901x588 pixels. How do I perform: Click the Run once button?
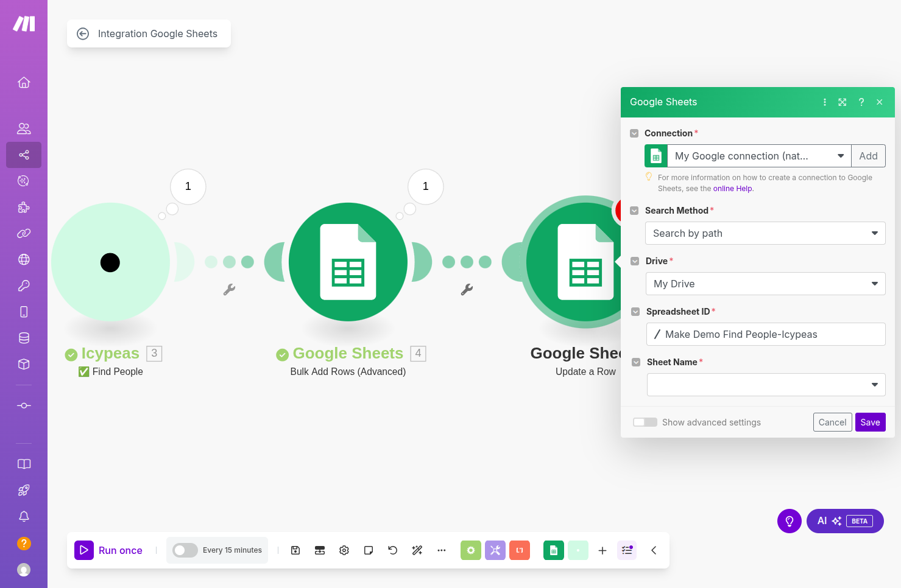coord(109,550)
